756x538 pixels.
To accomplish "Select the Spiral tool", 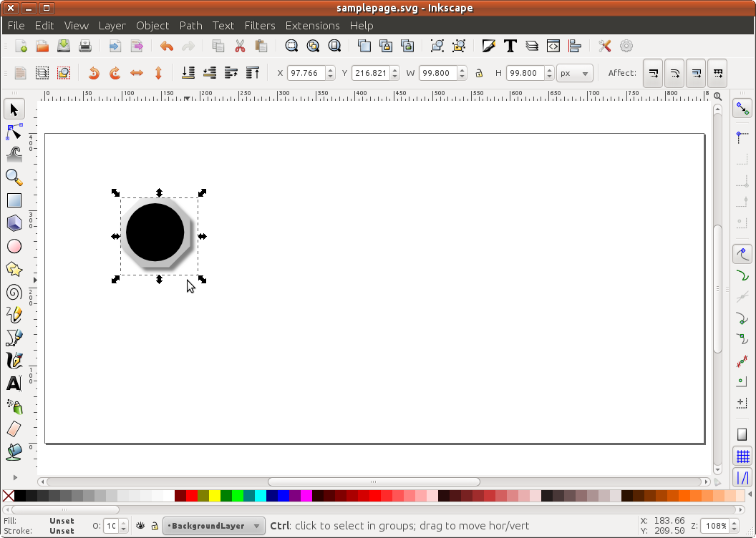I will pos(14,292).
